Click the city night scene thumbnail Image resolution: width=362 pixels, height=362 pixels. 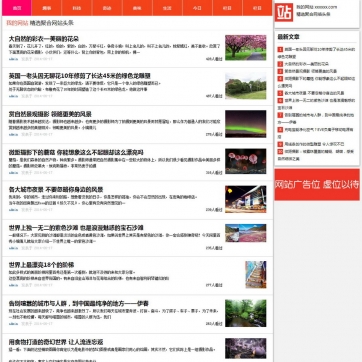(246, 199)
